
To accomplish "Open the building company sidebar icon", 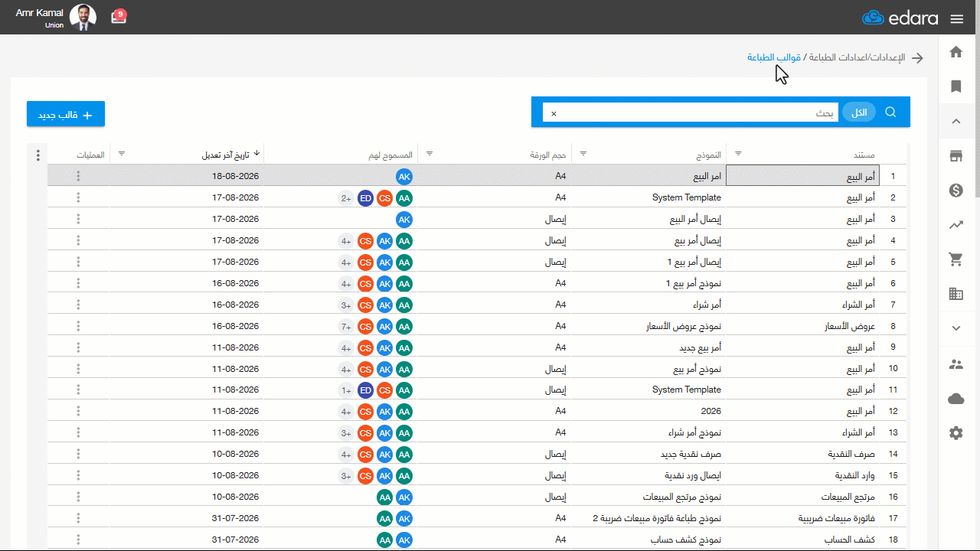I will pyautogui.click(x=955, y=294).
